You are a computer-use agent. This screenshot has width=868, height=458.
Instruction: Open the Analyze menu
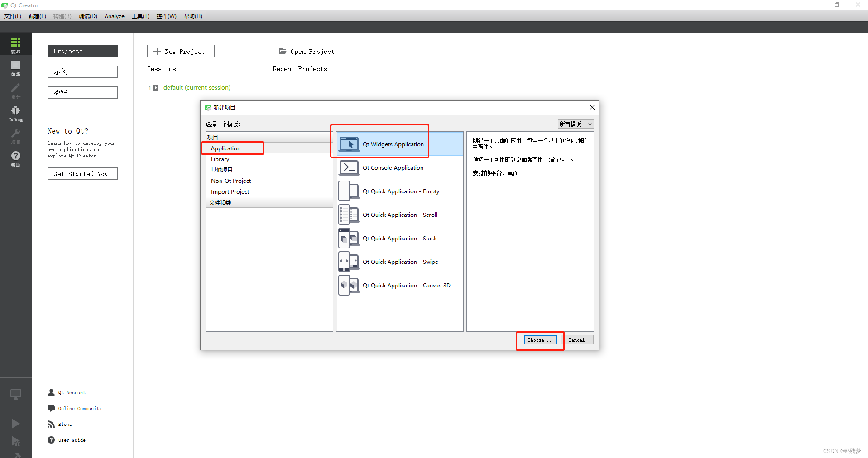(115, 16)
